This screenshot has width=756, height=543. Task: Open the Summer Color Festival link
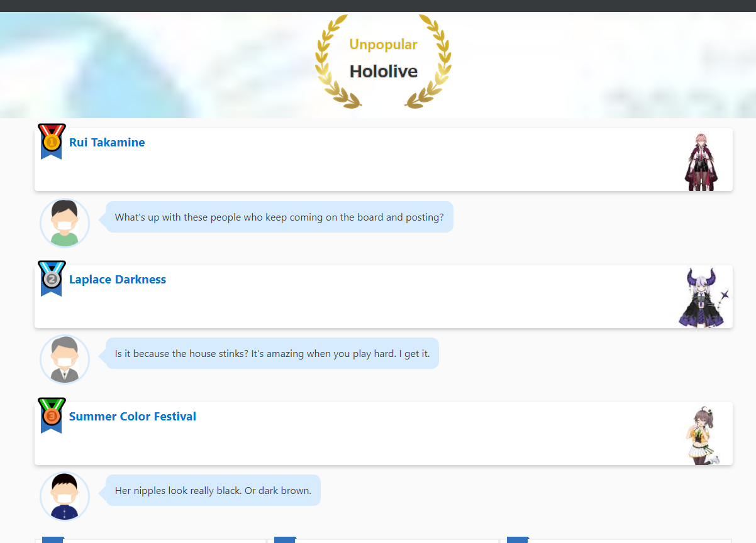point(133,417)
